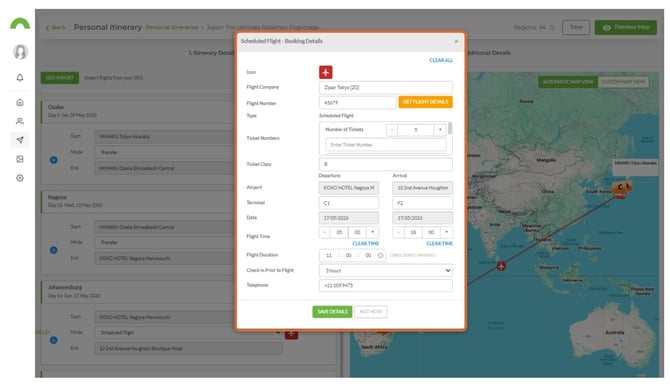The height and width of the screenshot is (390, 670).
Task: Open the Departure date field
Action: (x=349, y=218)
